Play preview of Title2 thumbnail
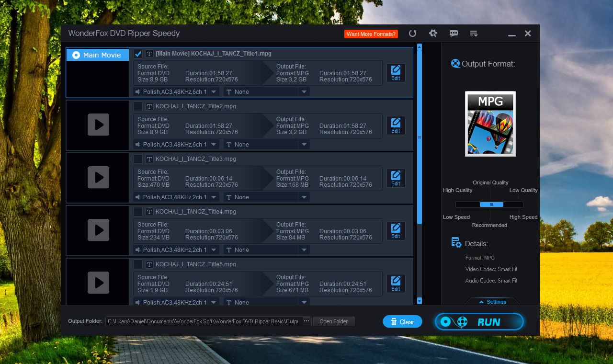This screenshot has width=613, height=364. pos(99,125)
